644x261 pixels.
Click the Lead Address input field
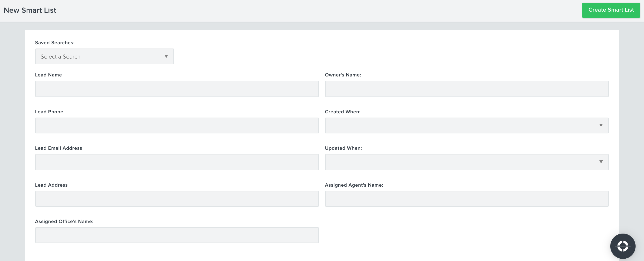[177, 199]
